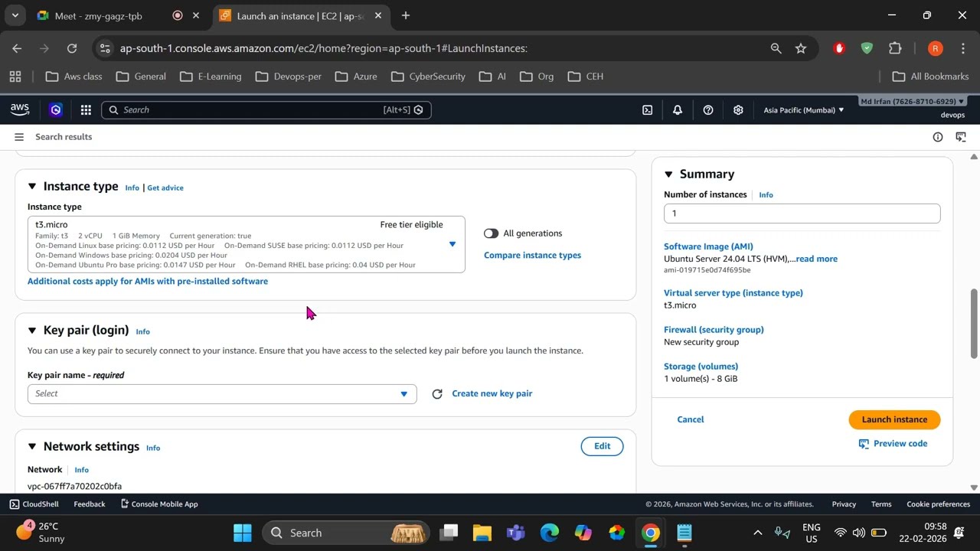Focus the AWS Search box
Image resolution: width=980 pixels, height=551 pixels.
point(266,110)
